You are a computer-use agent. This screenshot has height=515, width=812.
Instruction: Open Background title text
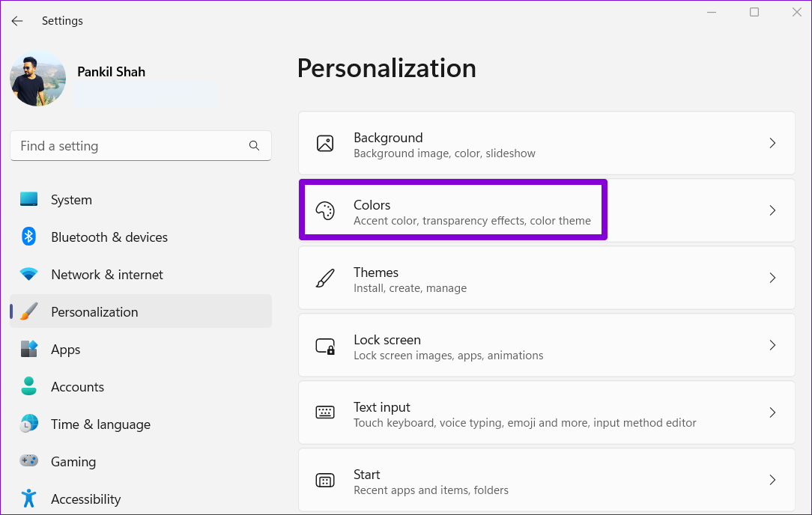click(x=388, y=138)
